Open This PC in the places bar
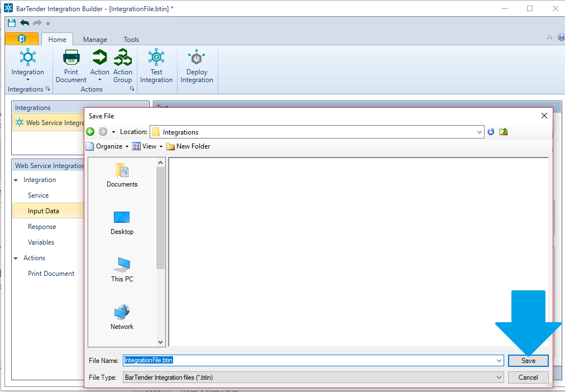This screenshot has width=565, height=392. pos(122,270)
